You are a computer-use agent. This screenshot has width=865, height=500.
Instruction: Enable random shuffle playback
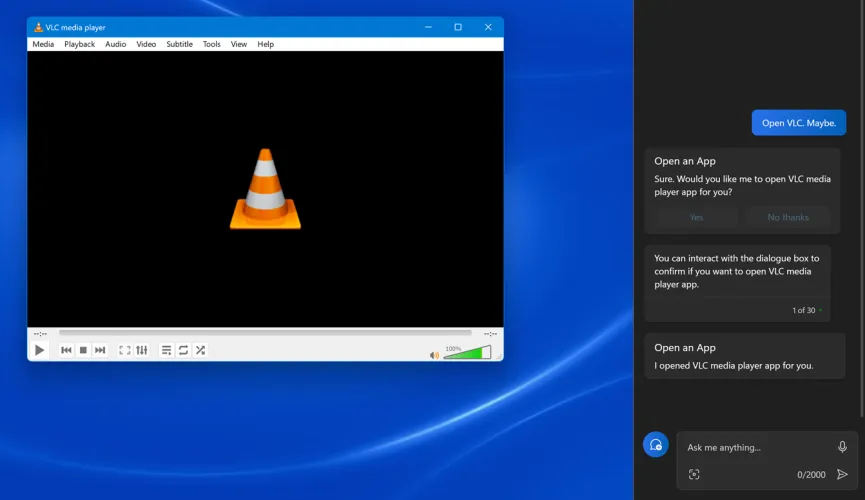[200, 350]
